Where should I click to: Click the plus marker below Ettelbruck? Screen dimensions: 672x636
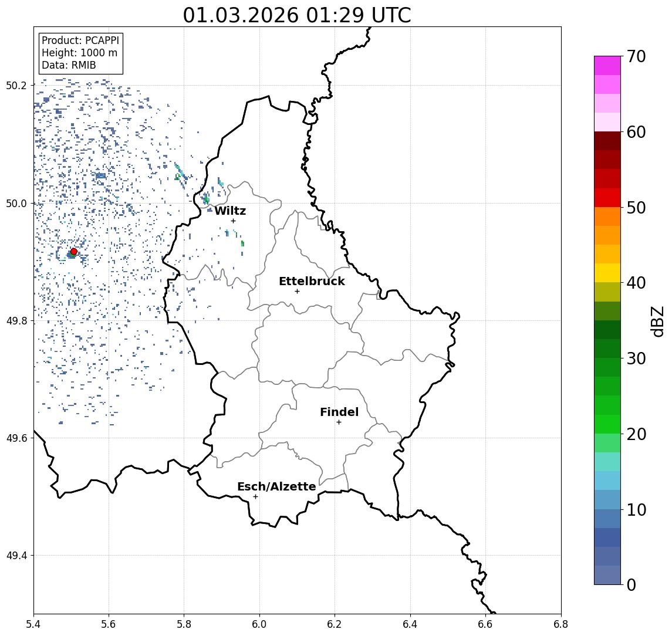pos(297,292)
